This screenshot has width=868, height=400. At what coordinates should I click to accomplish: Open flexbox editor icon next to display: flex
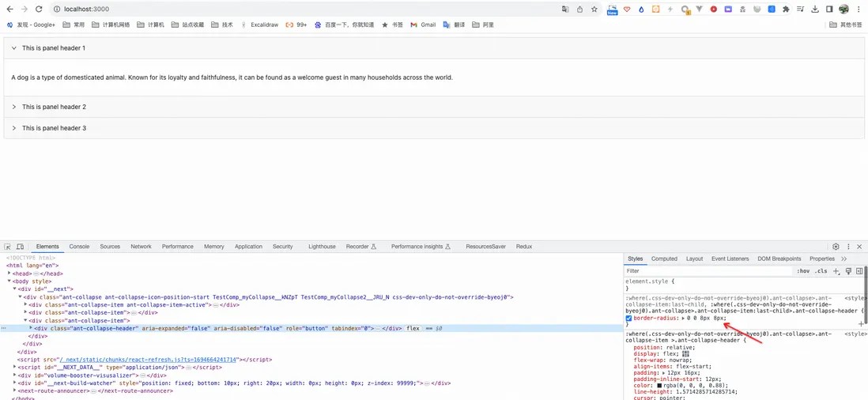686,353
